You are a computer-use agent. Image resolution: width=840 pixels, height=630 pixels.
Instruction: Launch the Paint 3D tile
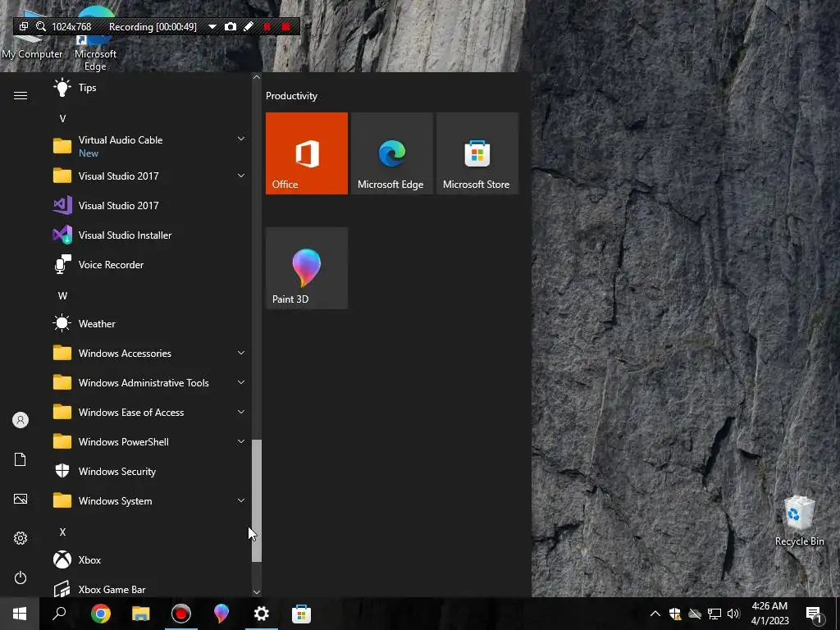[307, 268]
